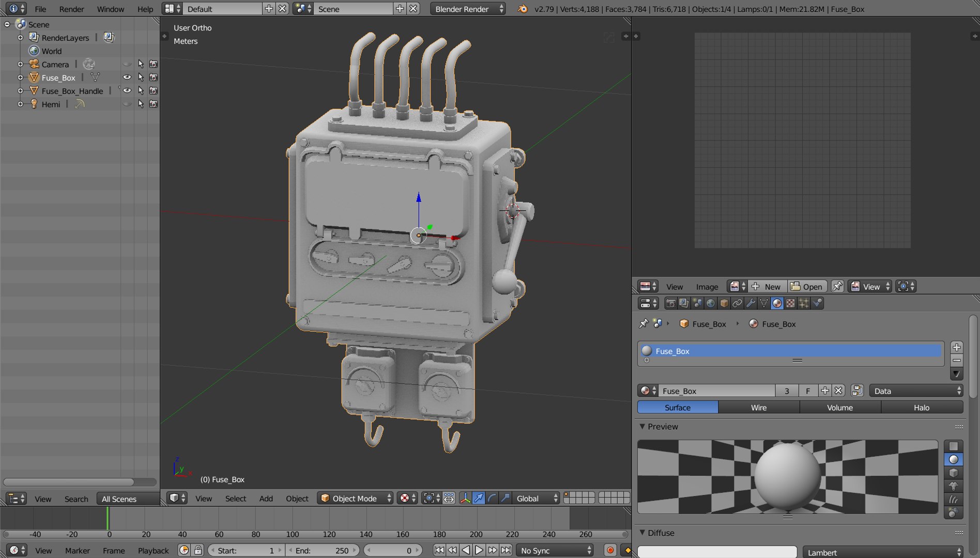Switch to the Halo material tab
Screen dimensions: 980x558
tap(922, 407)
